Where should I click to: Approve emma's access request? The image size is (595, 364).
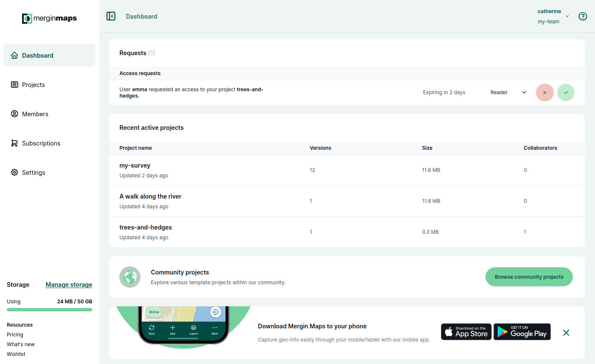coord(566,92)
